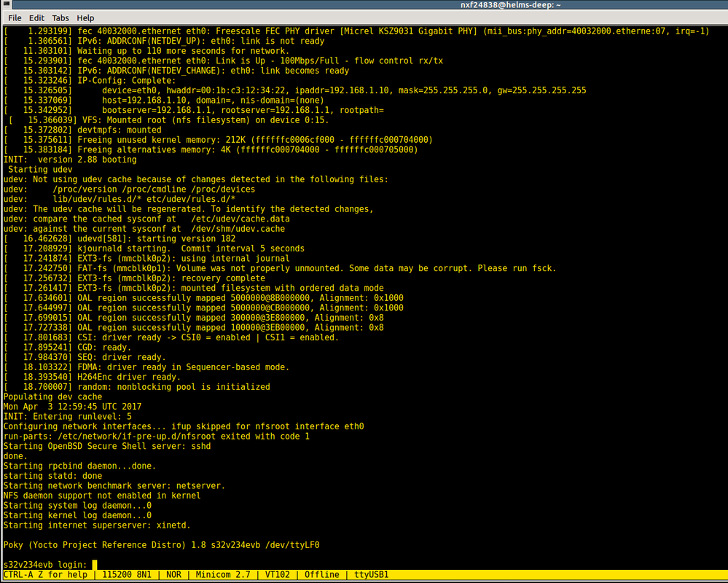Click 'VT102' terminal type in status bar
Image resolution: width=728 pixels, height=583 pixels.
point(277,575)
